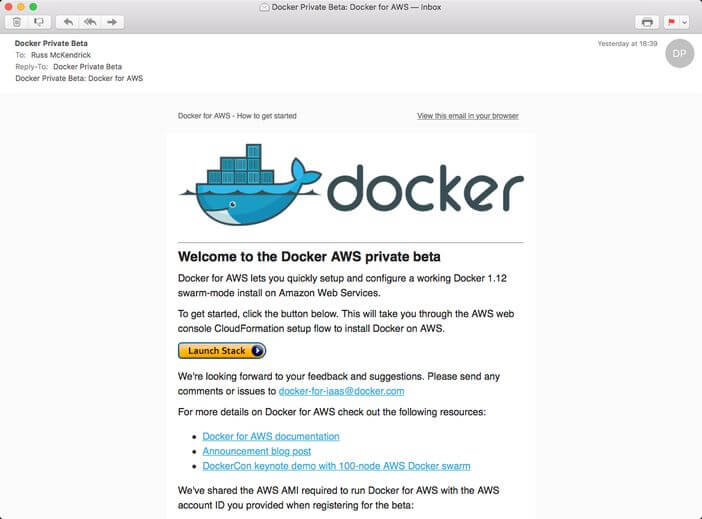Screen dimensions: 702x519
Task: Click the trash delete message icon
Action: 17,21
